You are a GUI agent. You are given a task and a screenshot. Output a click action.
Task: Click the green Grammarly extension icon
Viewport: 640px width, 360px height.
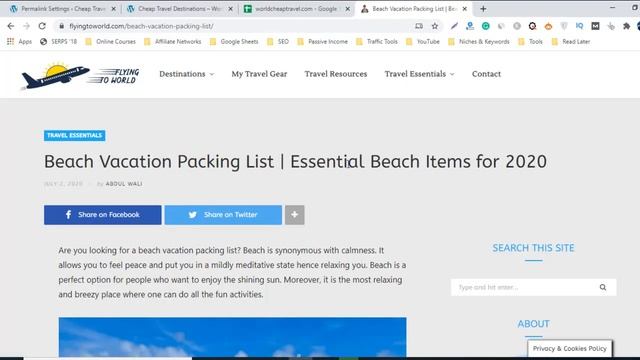(x=485, y=26)
